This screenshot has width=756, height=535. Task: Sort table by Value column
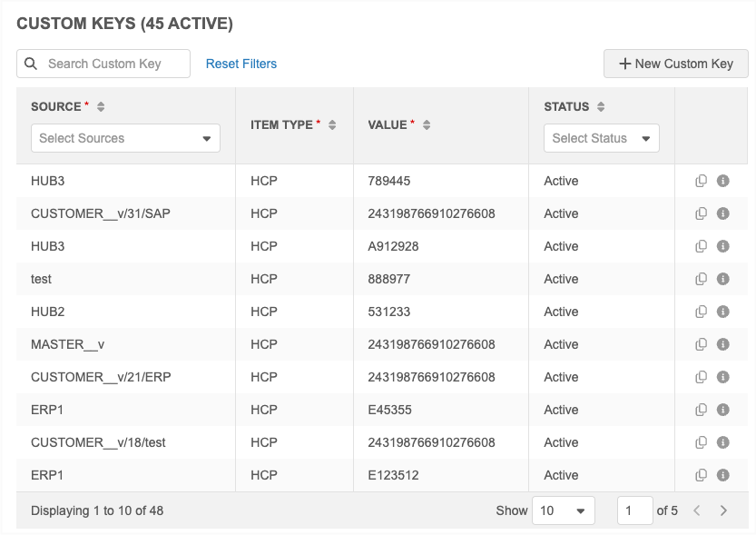tap(427, 125)
